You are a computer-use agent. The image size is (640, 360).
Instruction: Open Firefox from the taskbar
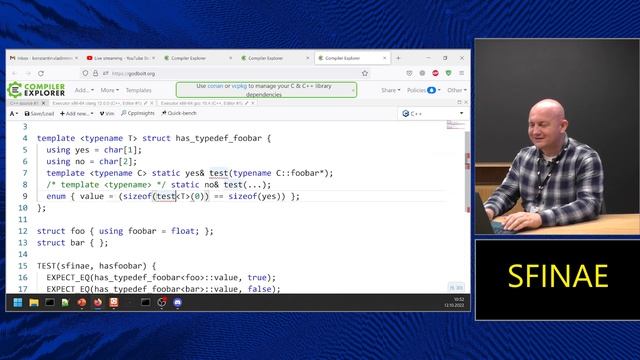coord(98,302)
